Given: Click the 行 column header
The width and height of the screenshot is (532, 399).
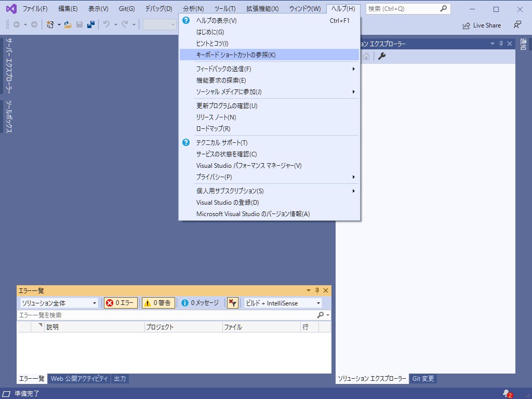Looking at the screenshot, I should point(310,327).
